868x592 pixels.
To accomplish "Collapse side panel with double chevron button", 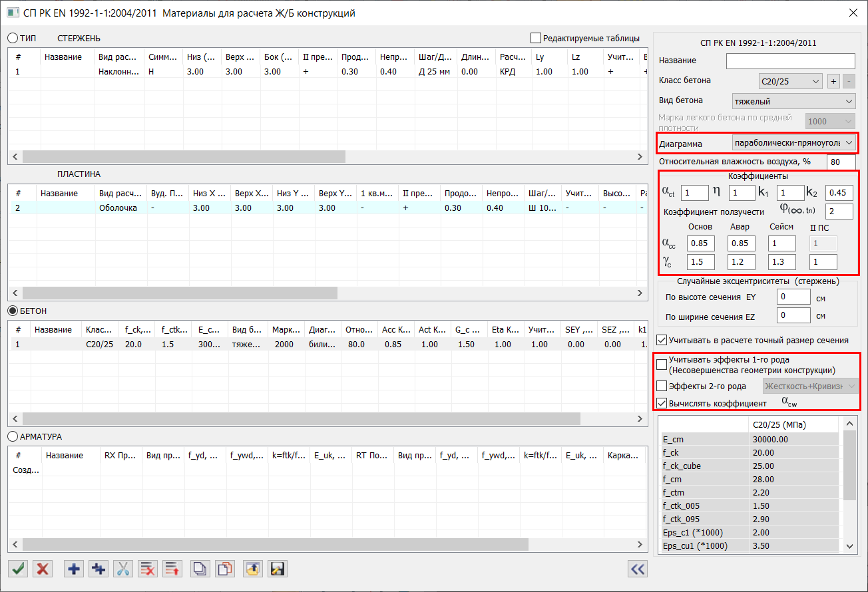I will pos(638,569).
